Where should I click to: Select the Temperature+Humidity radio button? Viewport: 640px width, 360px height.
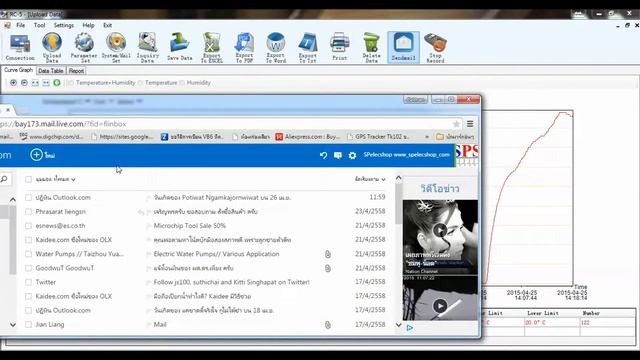[x=70, y=83]
